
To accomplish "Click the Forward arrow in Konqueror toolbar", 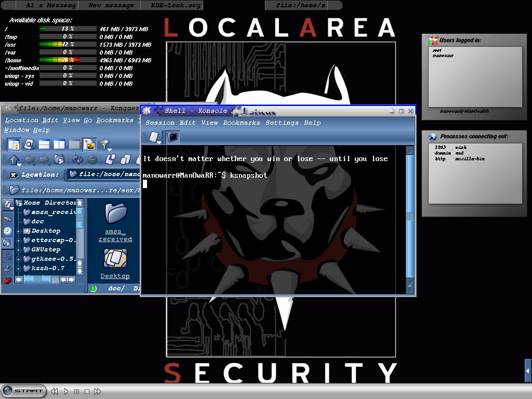I will tap(45, 160).
